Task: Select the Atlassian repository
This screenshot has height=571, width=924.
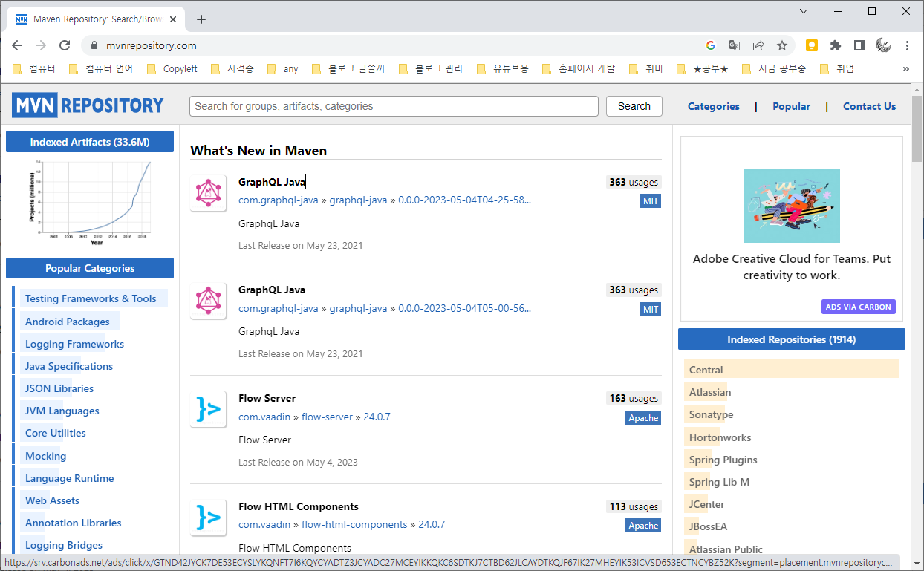Action: 710,392
